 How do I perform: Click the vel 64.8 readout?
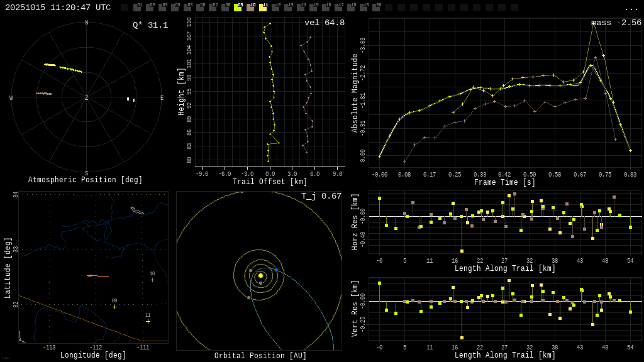coord(324,23)
